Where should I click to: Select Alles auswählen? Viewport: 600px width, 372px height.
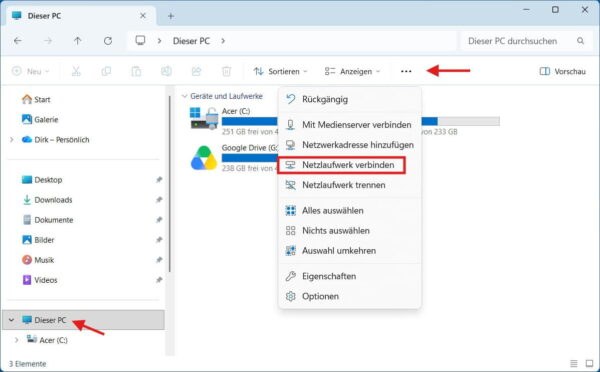click(x=350, y=210)
